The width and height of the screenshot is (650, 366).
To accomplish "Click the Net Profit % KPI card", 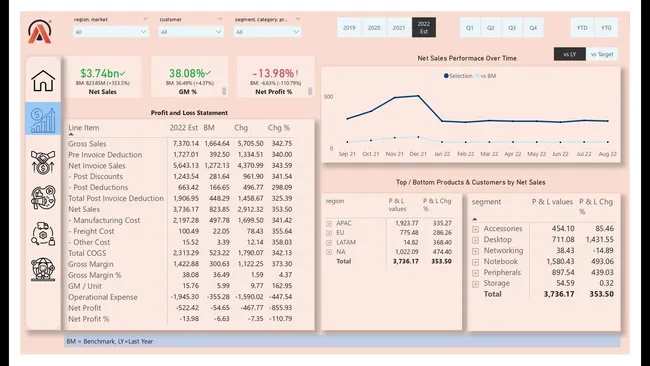I will 275,77.
